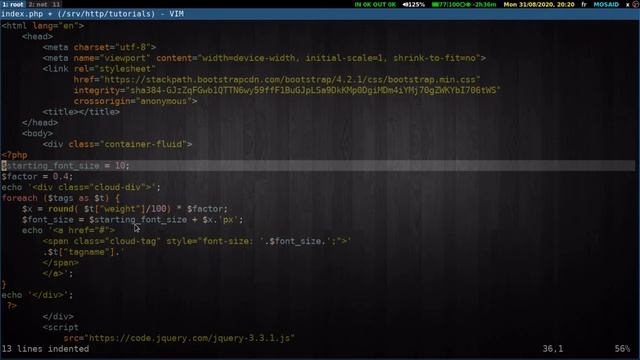Click the $font_size assignment line
This screenshot has width=640, height=360.
pyautogui.click(x=133, y=220)
